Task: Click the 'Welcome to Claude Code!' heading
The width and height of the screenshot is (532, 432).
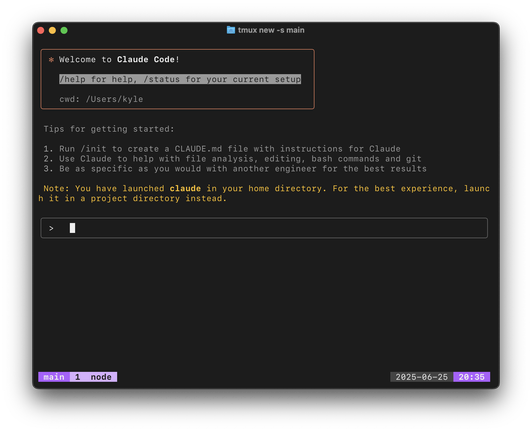Action: pyautogui.click(x=119, y=59)
